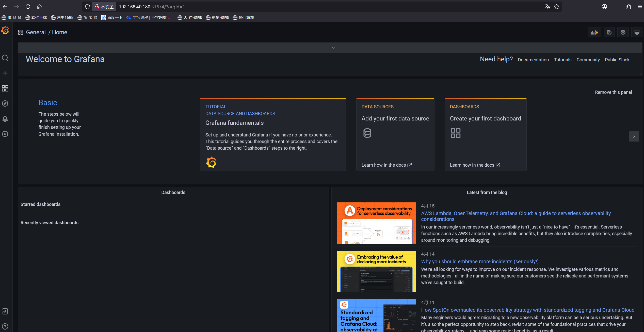Open Configuration gear in left sidebar
The width and height of the screenshot is (644, 332).
[x=5, y=134]
